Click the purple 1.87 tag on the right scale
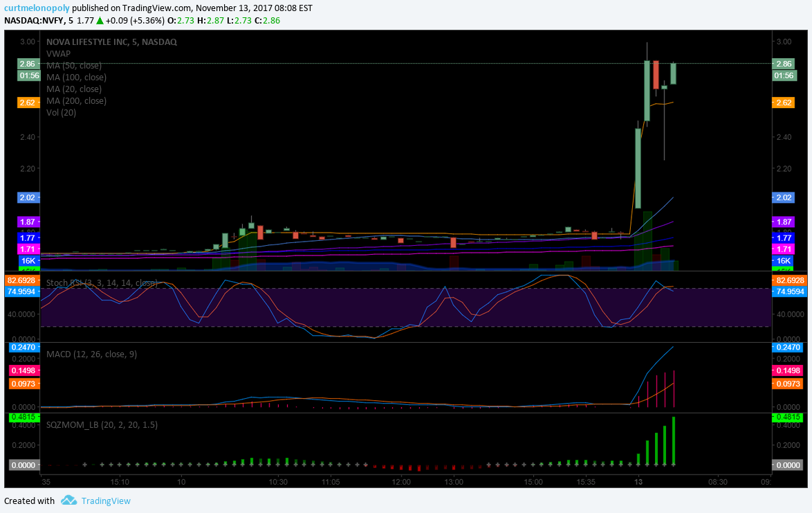 (784, 222)
